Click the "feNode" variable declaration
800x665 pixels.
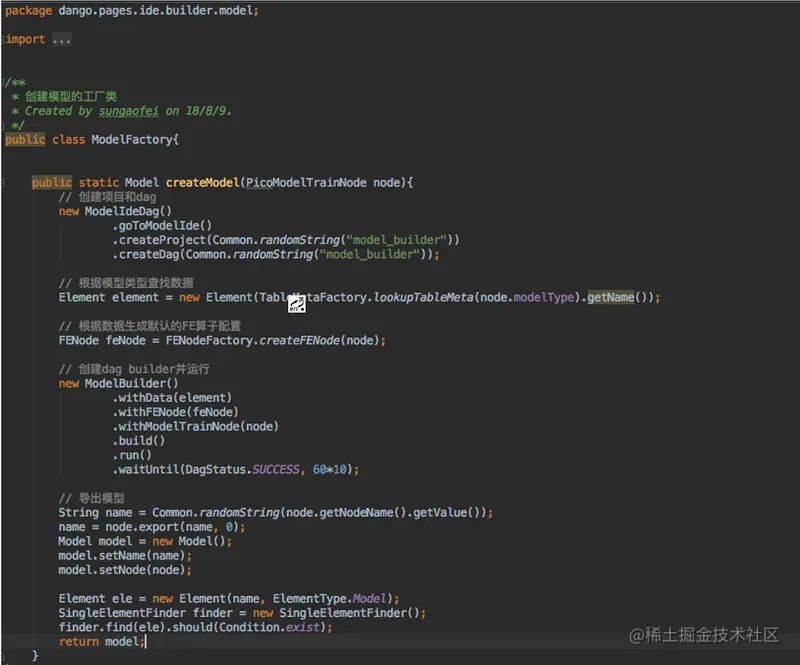tap(126, 340)
